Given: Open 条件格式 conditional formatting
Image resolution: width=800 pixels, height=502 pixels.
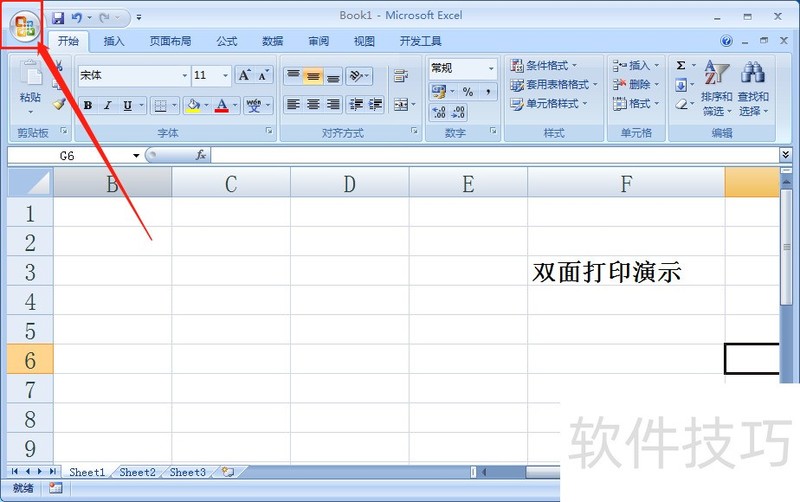Looking at the screenshot, I should click(x=544, y=65).
